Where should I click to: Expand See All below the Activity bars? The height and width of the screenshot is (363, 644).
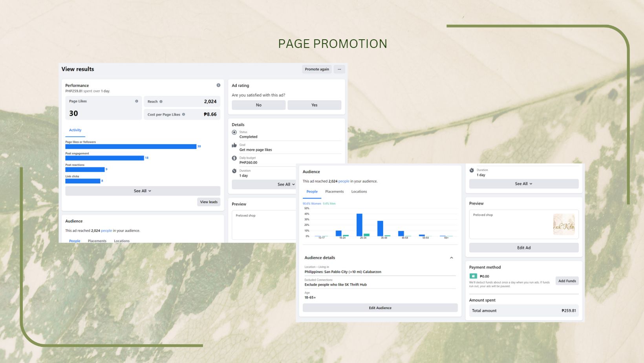(143, 191)
